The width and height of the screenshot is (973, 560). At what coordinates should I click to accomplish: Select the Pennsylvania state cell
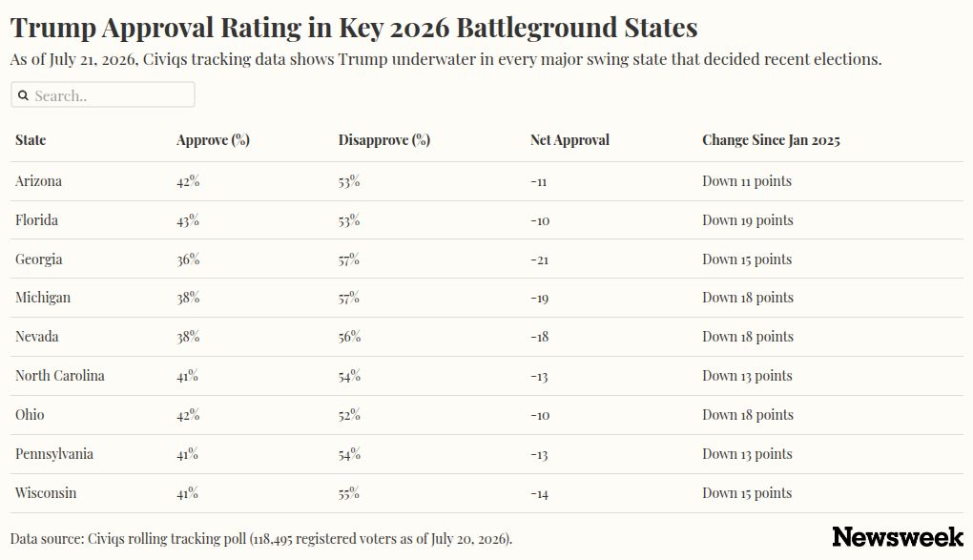(x=54, y=454)
